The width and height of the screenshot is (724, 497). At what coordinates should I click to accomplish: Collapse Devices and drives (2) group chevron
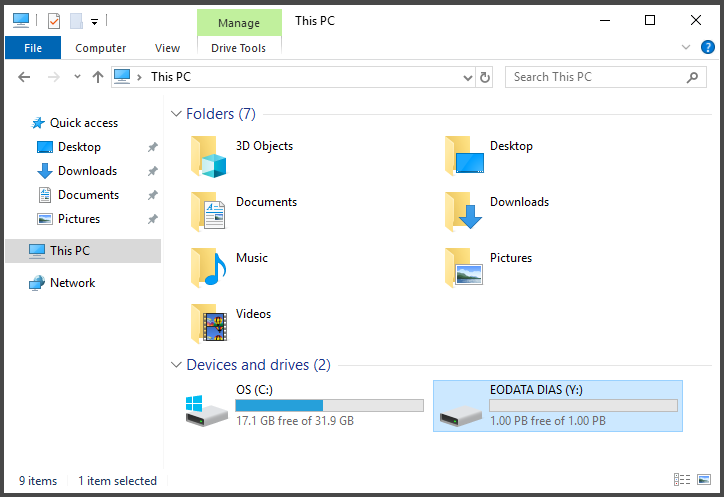pyautogui.click(x=176, y=365)
